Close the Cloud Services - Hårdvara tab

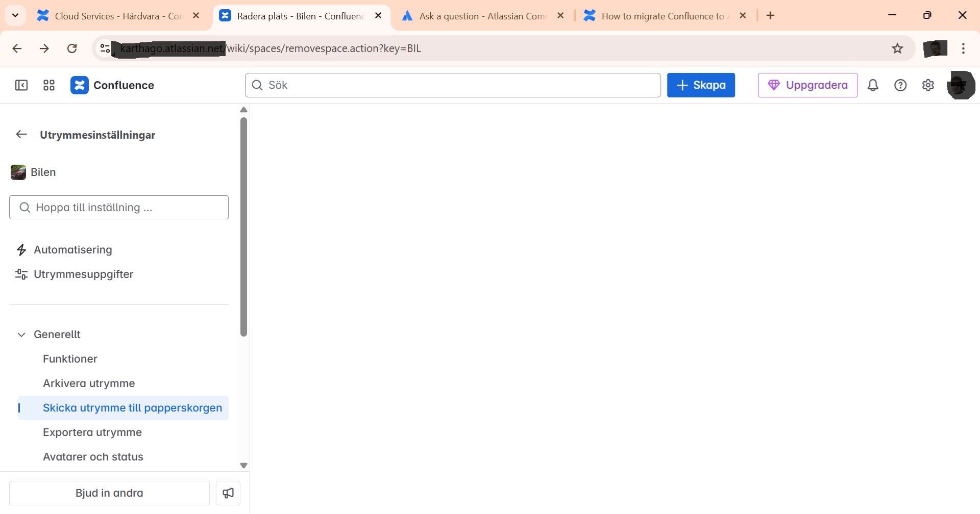[196, 16]
